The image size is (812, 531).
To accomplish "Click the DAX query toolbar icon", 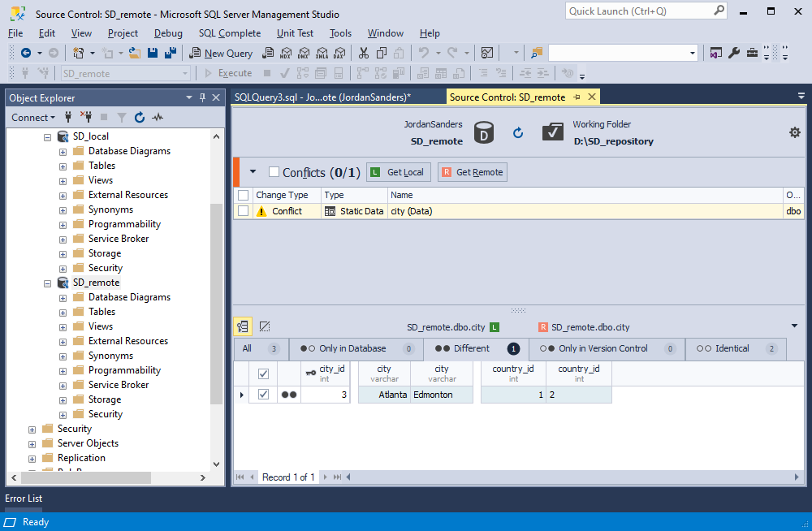I will tap(339, 53).
